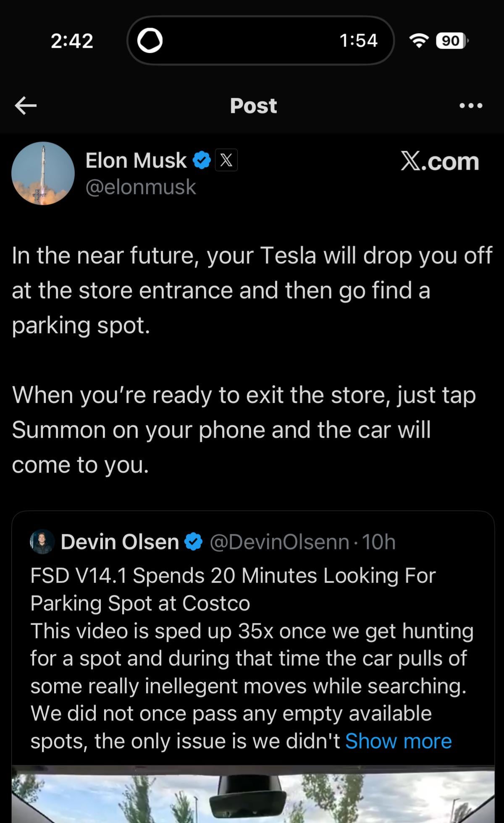Open the @DevinOlsenn handle
504x823 pixels.
[279, 542]
